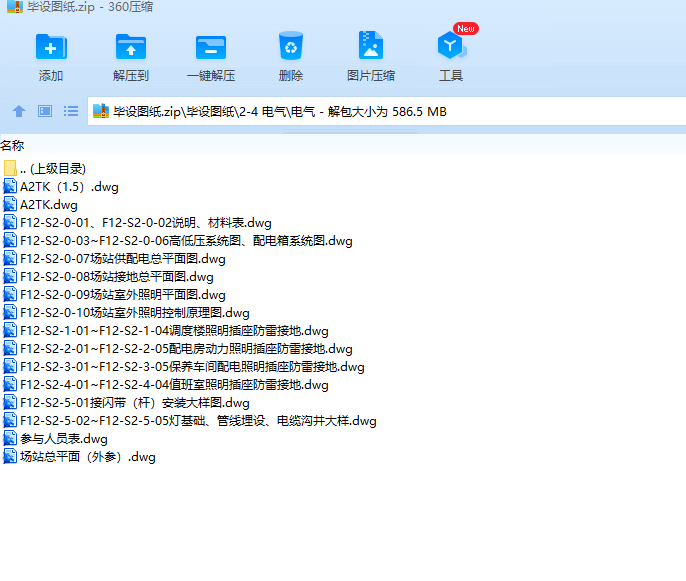686x581 pixels.
Task: Click the dwg icon of 场站总平面（外参）.dwg
Action: [10, 457]
